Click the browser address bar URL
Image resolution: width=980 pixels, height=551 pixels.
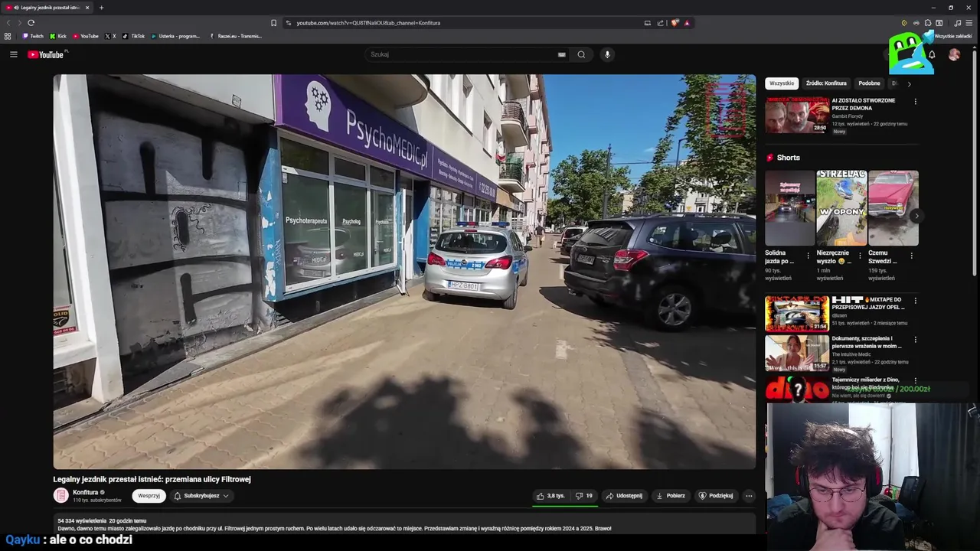coord(368,23)
